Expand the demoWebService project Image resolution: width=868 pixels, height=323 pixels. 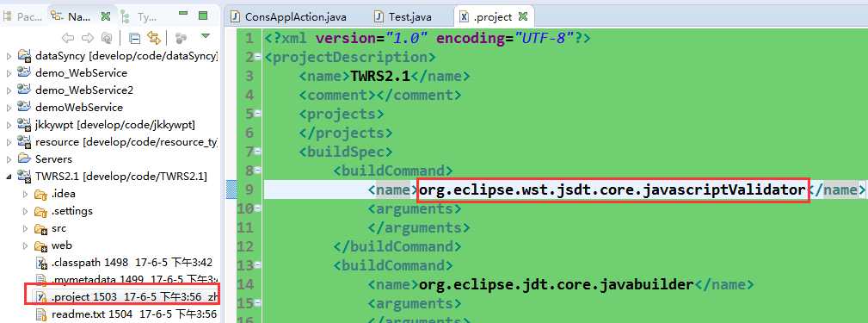coord(9,108)
